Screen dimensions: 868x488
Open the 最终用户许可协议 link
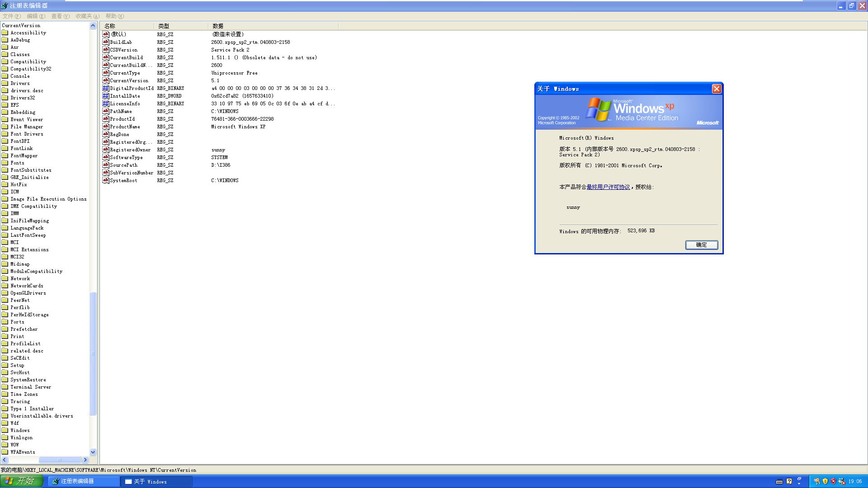(x=608, y=187)
